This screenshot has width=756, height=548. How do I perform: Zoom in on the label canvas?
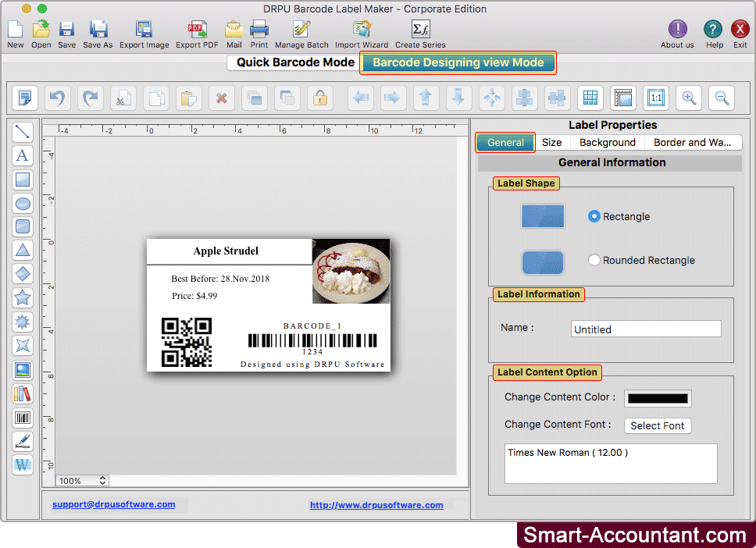pyautogui.click(x=689, y=98)
